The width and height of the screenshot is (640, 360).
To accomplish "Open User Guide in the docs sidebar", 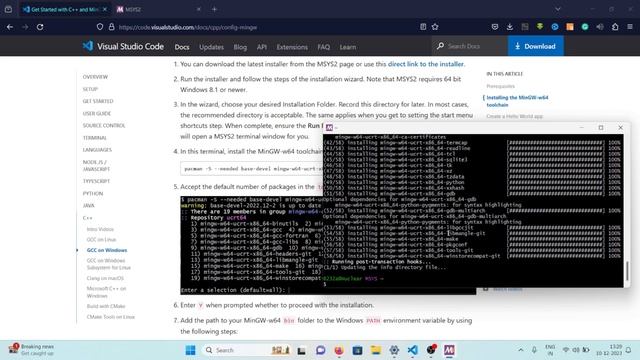I will coord(97,113).
